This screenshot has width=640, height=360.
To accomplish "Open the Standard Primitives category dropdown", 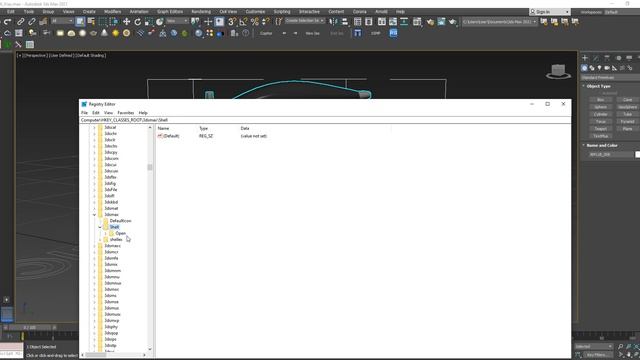I will (610, 78).
